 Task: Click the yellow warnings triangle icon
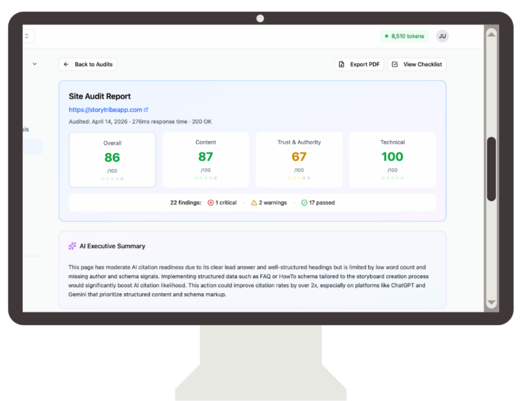[x=254, y=203]
